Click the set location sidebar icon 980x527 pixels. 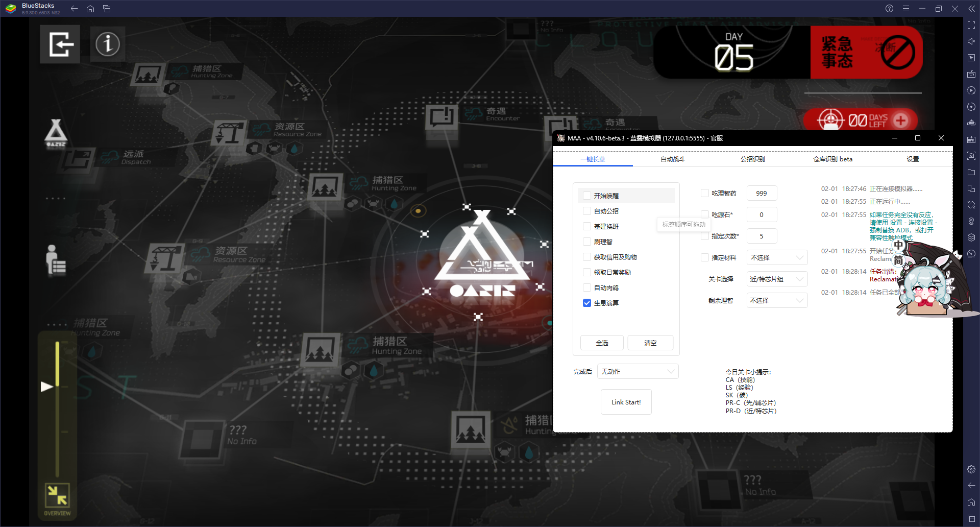[971, 221]
